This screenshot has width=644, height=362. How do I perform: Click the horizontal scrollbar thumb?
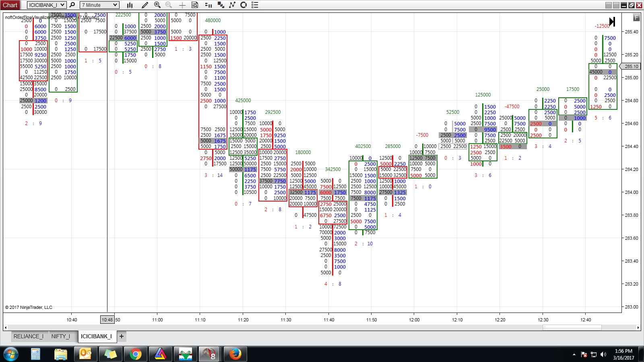pos(572,328)
